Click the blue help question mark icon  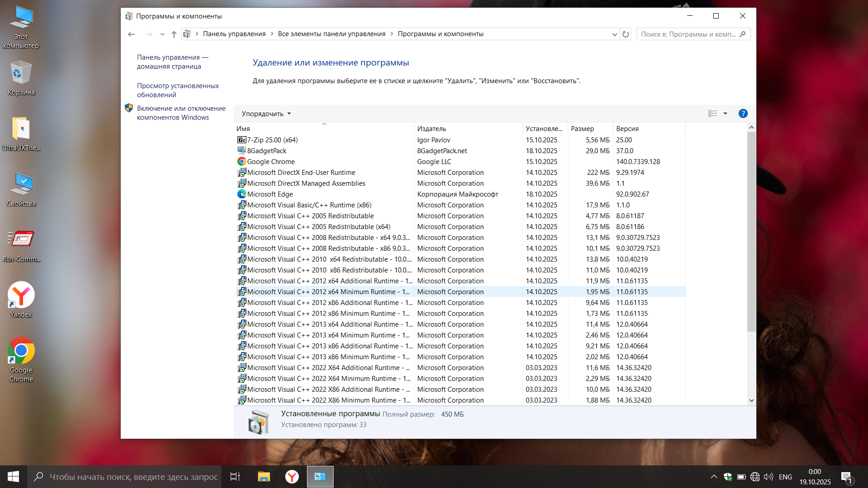[x=743, y=114]
